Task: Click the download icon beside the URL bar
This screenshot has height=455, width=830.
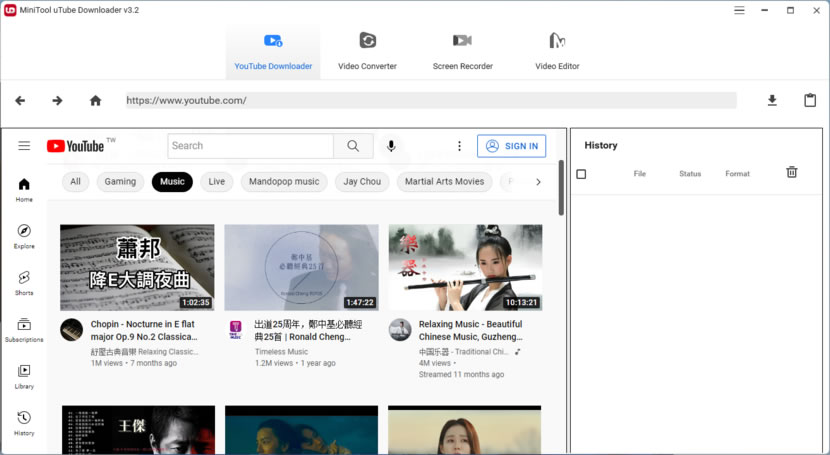Action: pos(772,101)
